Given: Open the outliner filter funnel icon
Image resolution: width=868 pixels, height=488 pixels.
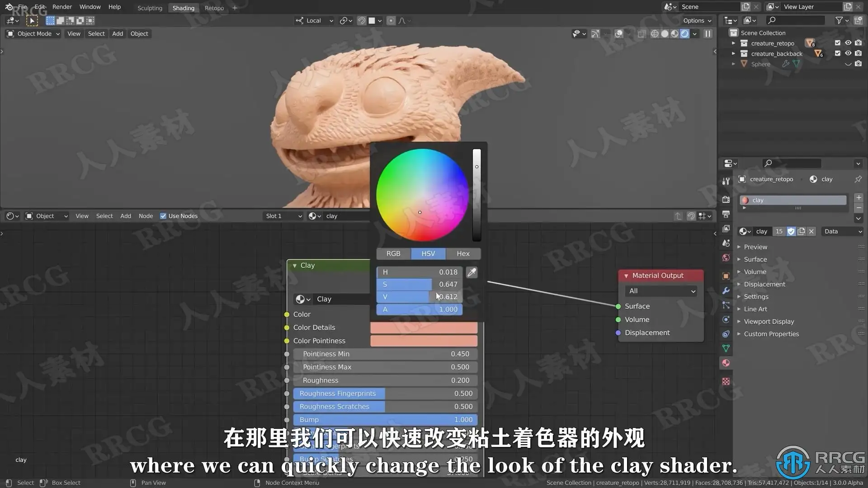Looking at the screenshot, I should click(839, 20).
